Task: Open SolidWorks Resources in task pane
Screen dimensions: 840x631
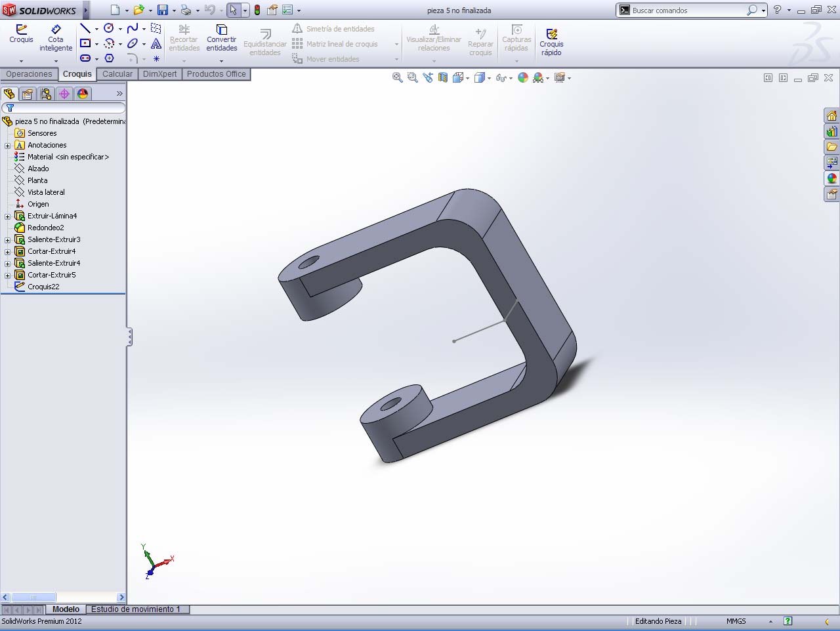Action: click(831, 116)
